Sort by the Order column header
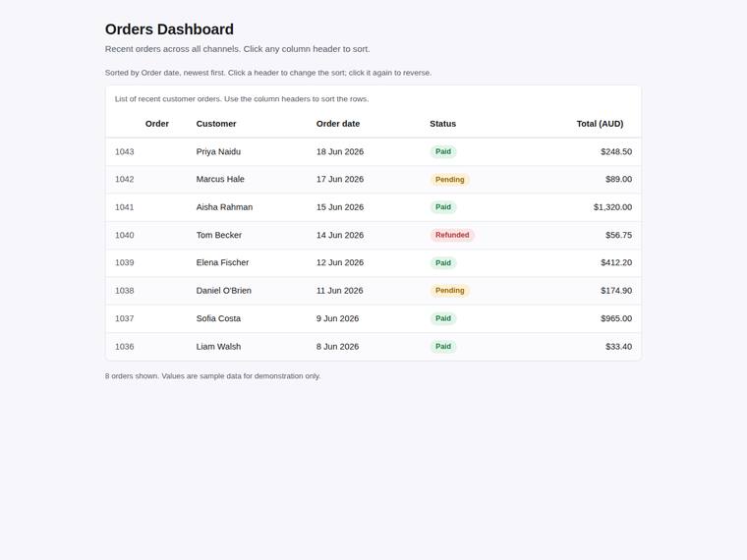Viewport: 747px width, 560px height. (x=156, y=124)
